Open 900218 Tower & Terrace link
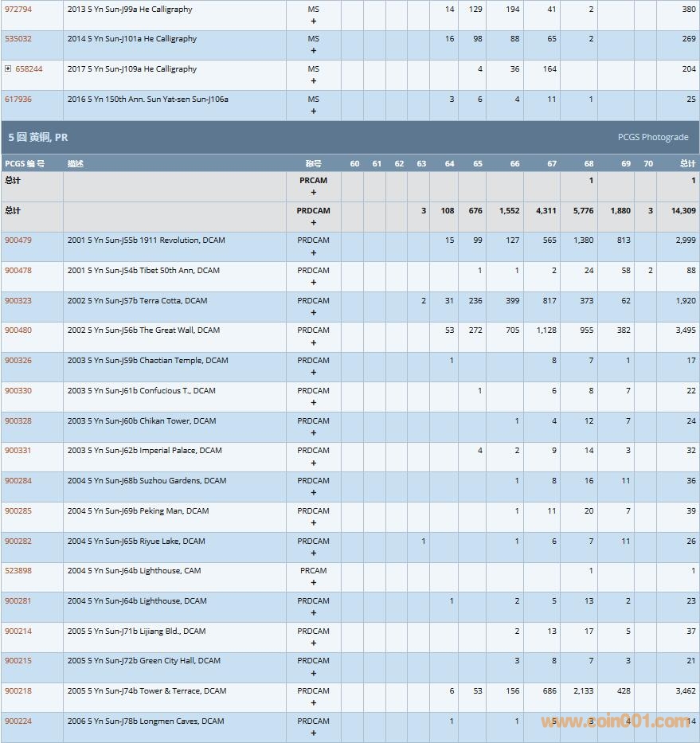The height and width of the screenshot is (743, 700). point(18,691)
